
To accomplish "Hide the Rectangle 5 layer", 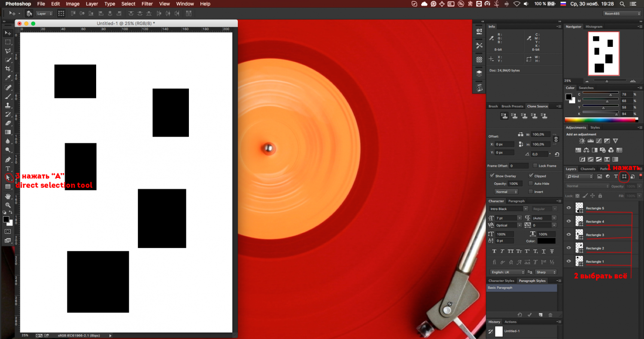I will point(569,208).
